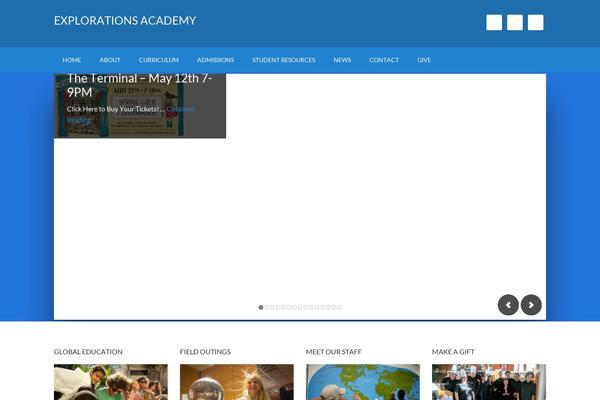Image resolution: width=600 pixels, height=400 pixels.
Task: Click the rightmost white social icon in header
Action: pos(536,22)
